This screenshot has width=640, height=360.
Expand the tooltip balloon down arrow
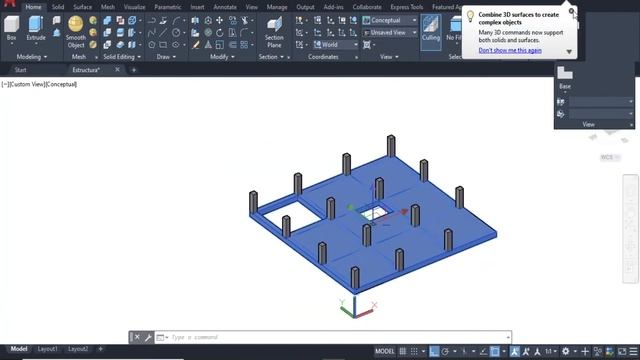point(569,52)
